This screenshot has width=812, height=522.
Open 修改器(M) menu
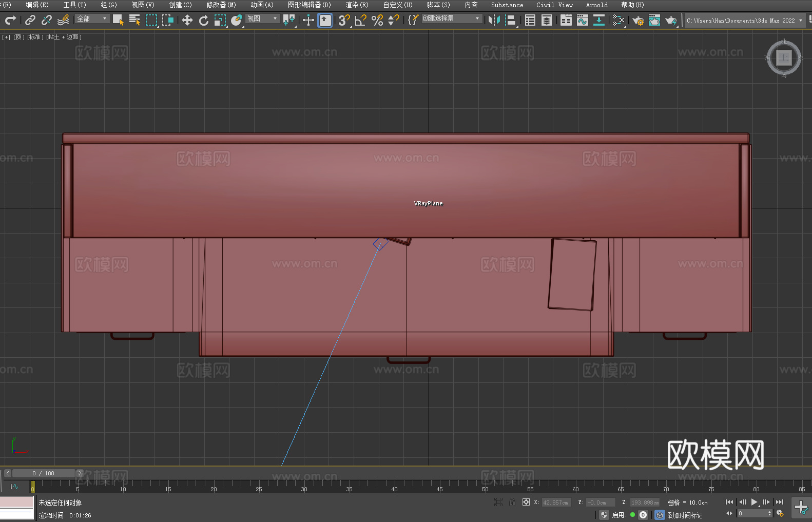point(221,5)
